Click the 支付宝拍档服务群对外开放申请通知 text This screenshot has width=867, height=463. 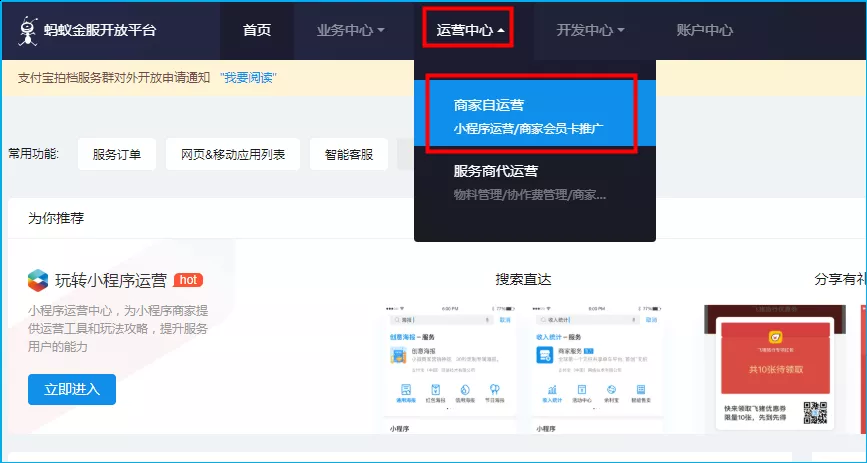tap(114, 77)
